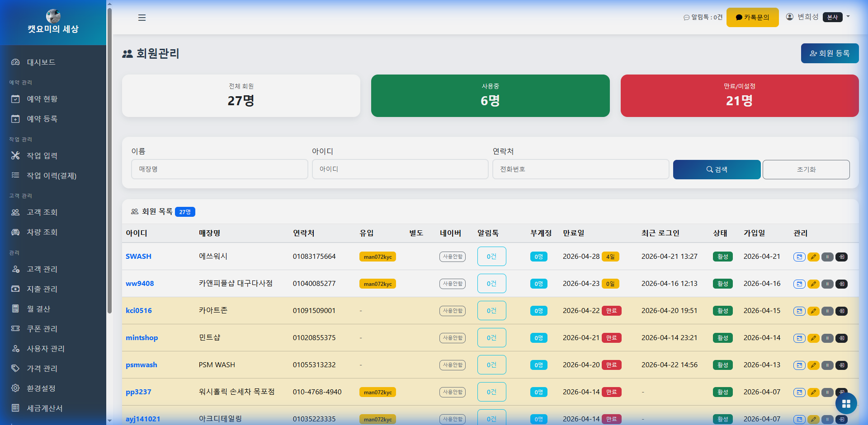This screenshot has height=425, width=868.
Task: Log in as SWASH via arrow icon
Action: pyautogui.click(x=841, y=257)
